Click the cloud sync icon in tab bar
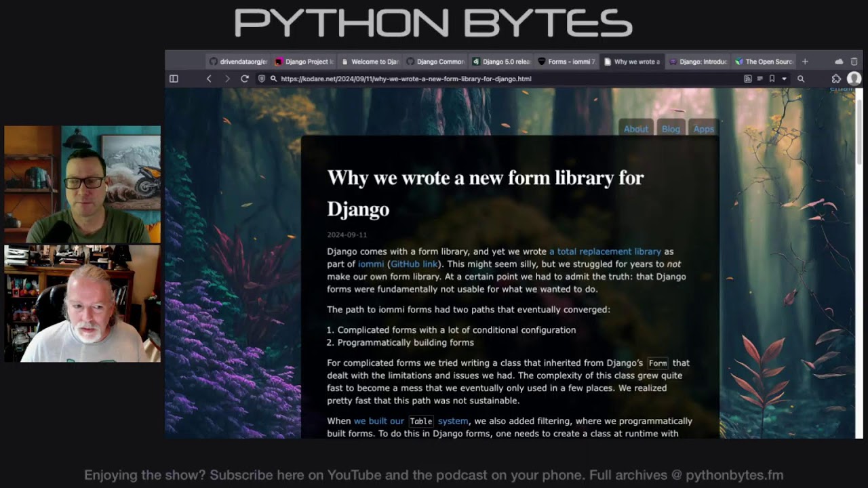The width and height of the screenshot is (868, 488). [839, 62]
